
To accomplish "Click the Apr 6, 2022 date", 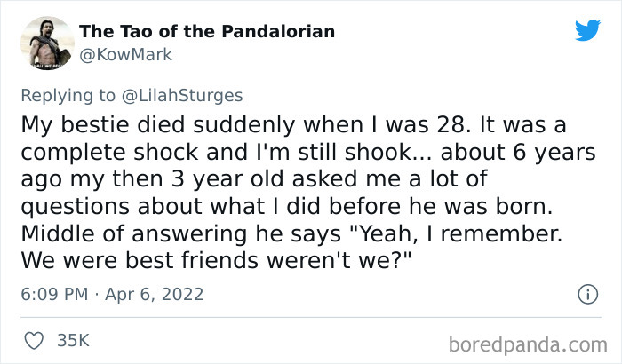I will (155, 294).
